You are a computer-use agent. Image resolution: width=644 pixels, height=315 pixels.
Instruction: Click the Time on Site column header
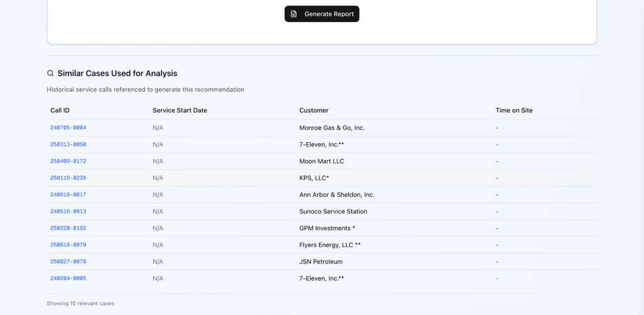[x=514, y=110]
